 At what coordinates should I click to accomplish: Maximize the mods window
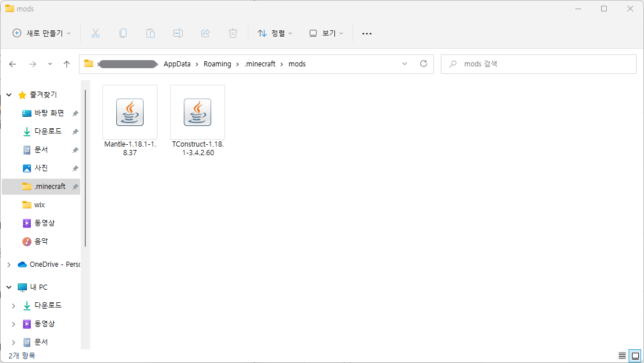(x=604, y=9)
